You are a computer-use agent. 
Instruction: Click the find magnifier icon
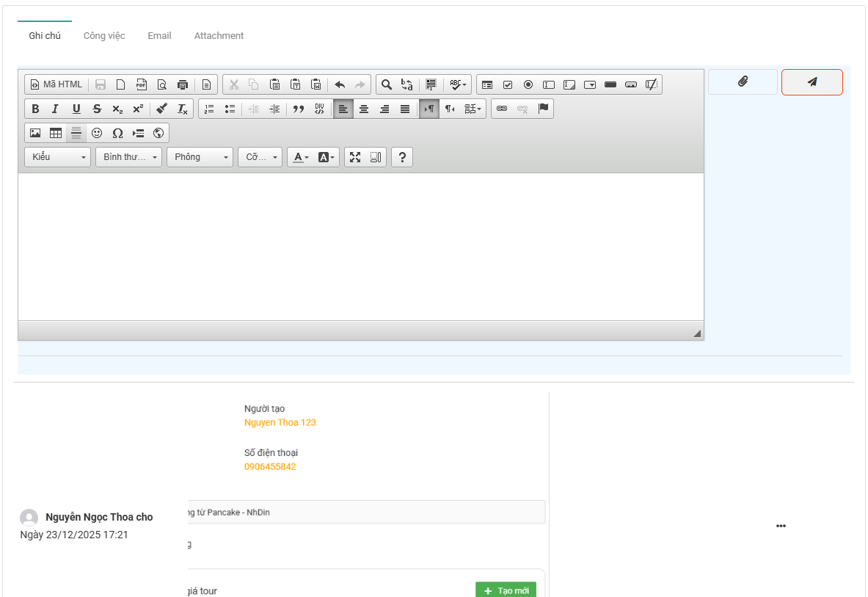(387, 84)
